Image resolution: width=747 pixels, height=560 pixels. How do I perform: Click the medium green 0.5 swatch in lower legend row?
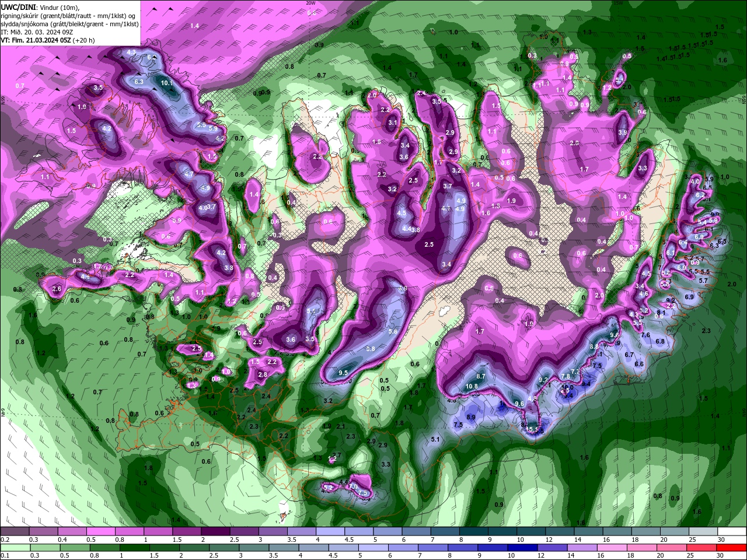click(x=75, y=548)
